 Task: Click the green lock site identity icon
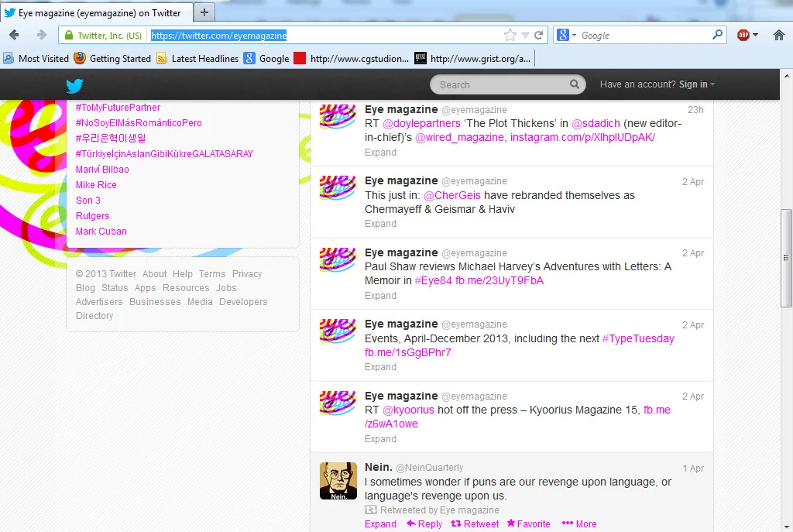pos(68,35)
